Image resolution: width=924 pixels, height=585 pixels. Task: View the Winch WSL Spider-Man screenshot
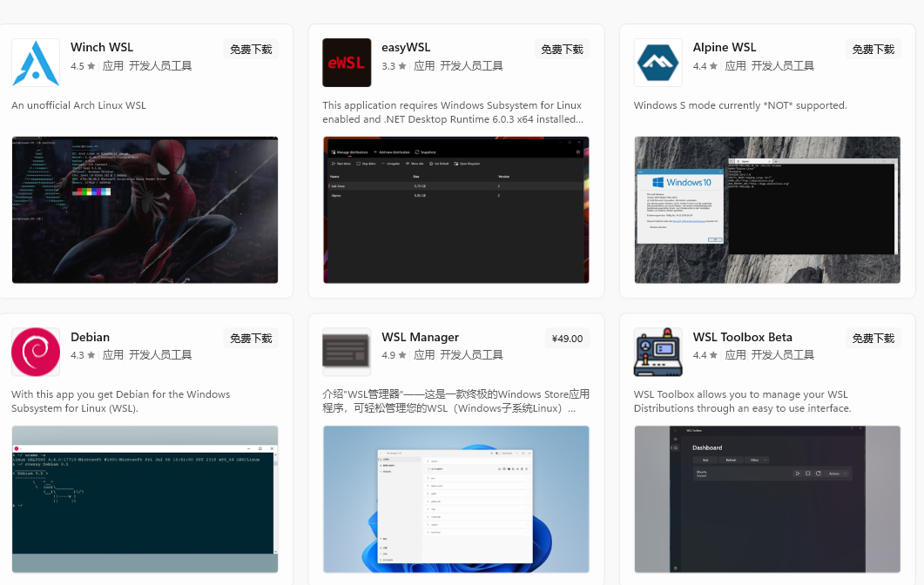[145, 210]
